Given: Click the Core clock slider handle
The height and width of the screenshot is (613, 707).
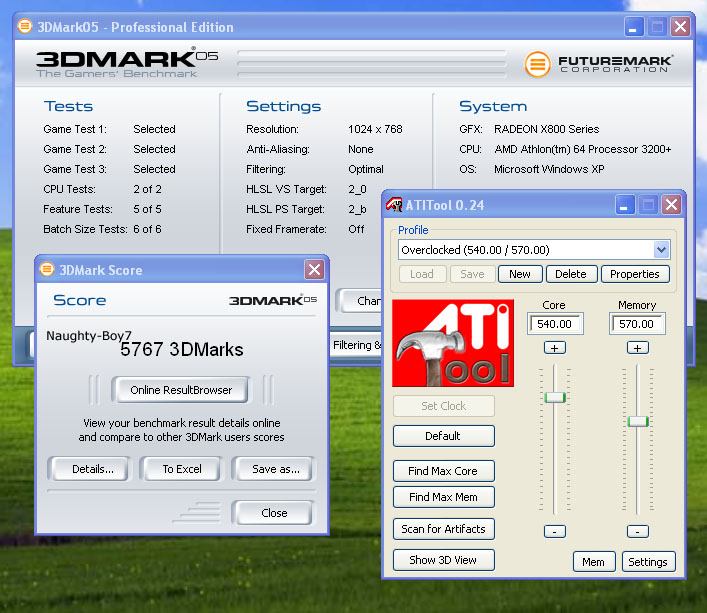Looking at the screenshot, I should pos(555,398).
